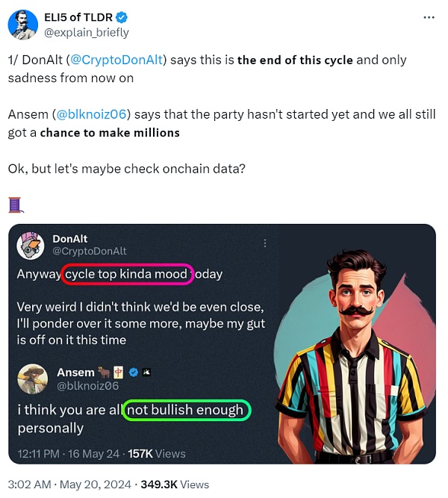Open the @explain_briefly handle link
Screen dimensions: 448x498
coord(86,32)
